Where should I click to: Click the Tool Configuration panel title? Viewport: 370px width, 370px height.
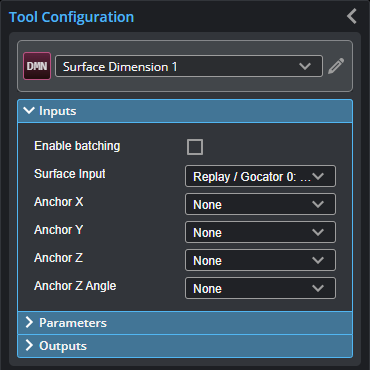[x=71, y=17]
